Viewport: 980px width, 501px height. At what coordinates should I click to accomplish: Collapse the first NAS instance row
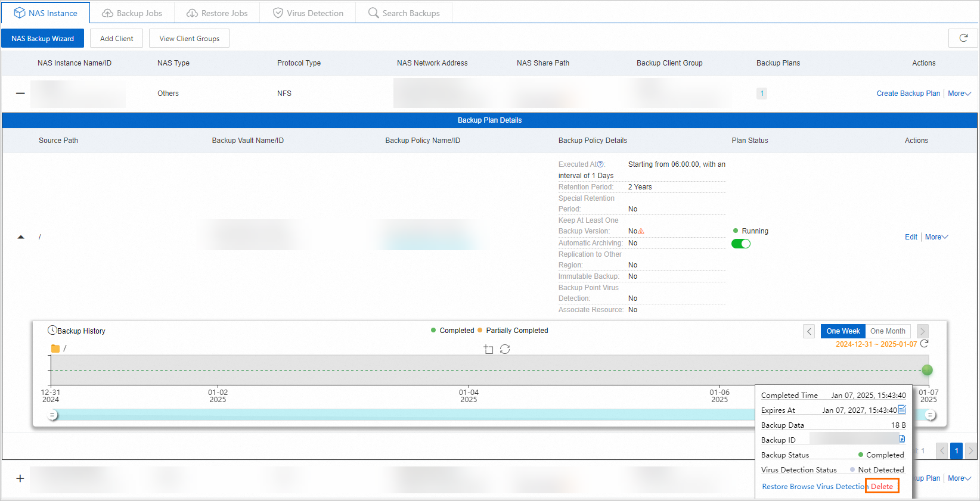(20, 94)
